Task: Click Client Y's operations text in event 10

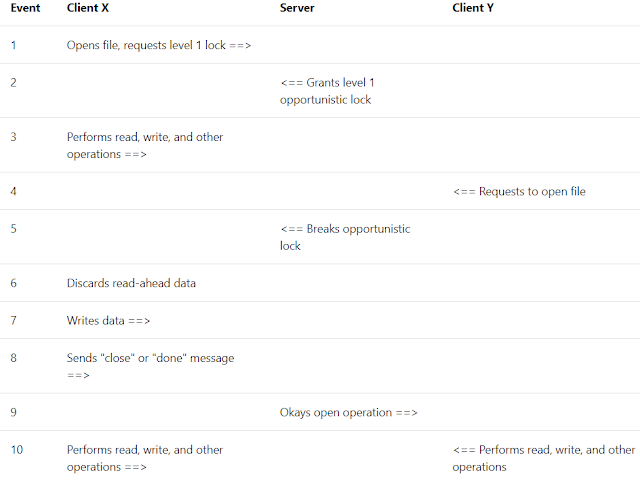Action: [x=543, y=458]
